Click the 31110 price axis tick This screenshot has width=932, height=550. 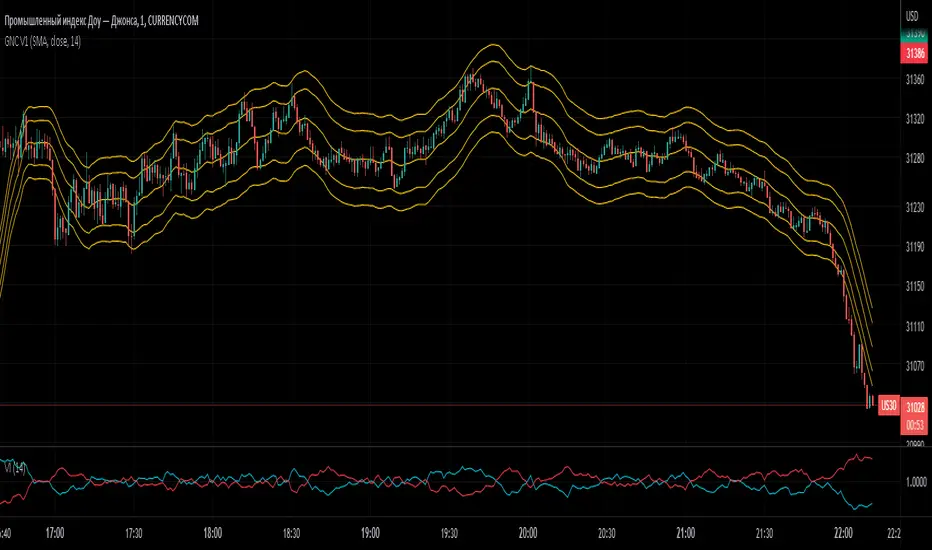click(915, 326)
